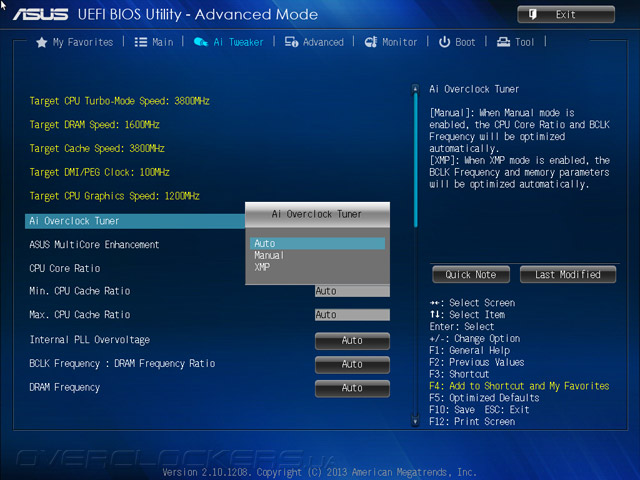This screenshot has width=640, height=480.
Task: Open the Tool tab
Action: [x=515, y=42]
